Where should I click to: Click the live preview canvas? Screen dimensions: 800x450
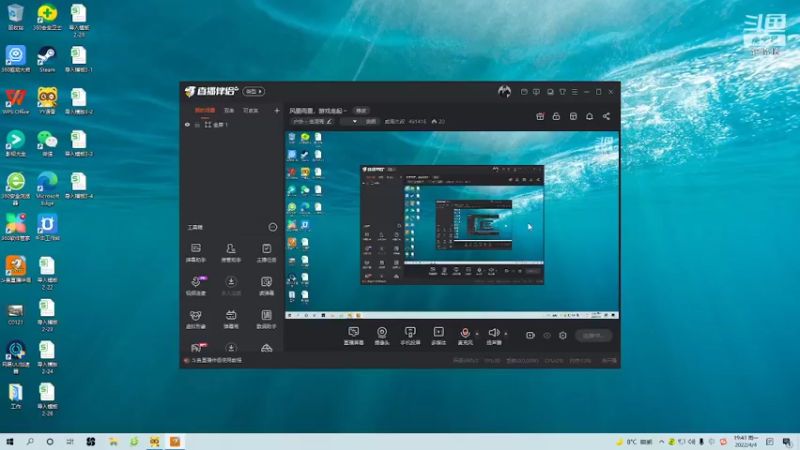click(452, 225)
